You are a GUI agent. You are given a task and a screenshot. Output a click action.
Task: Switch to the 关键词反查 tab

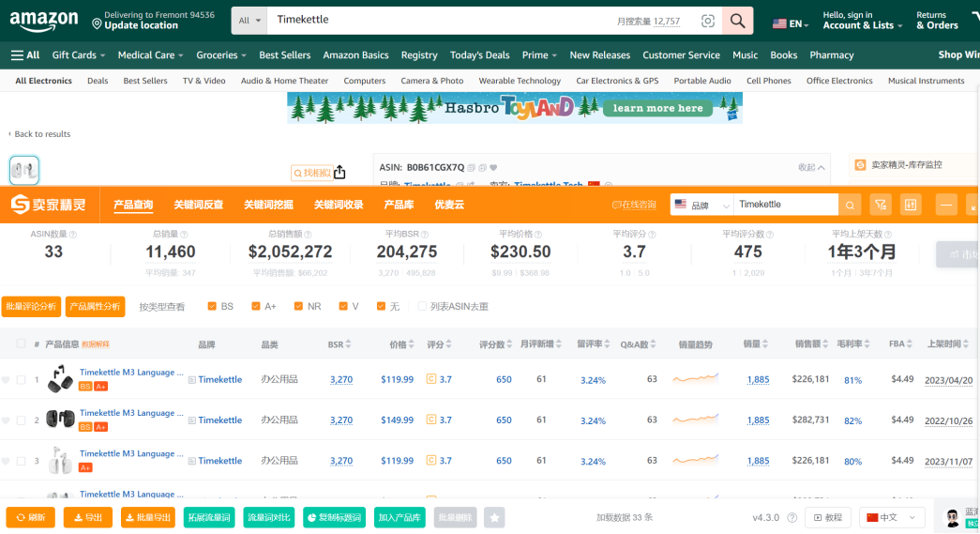click(x=199, y=205)
